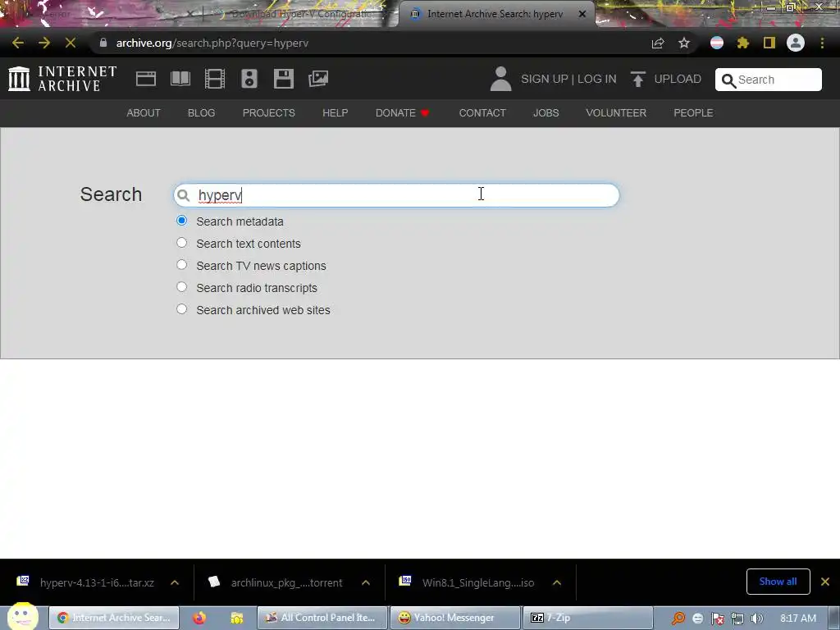Open the PEOPLE menu item
Viewport: 840px width, 630px height.
[x=693, y=113]
